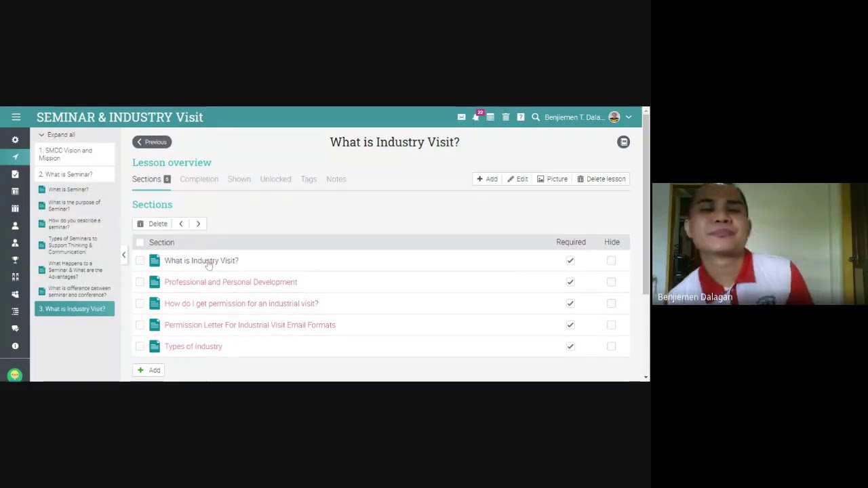Select checkbox for What is Industry Visit? row

click(140, 260)
